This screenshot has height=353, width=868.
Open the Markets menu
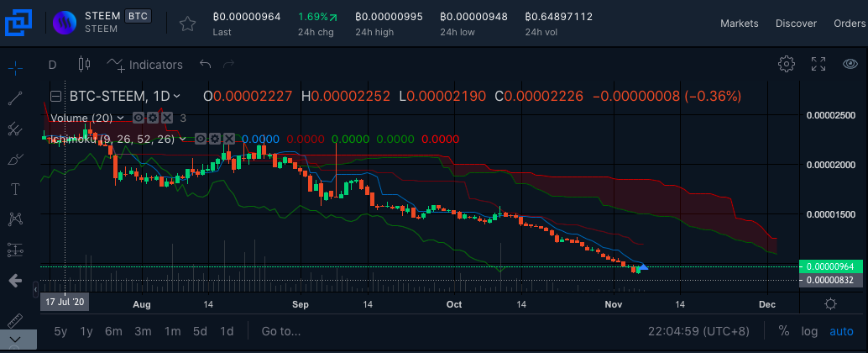[739, 24]
